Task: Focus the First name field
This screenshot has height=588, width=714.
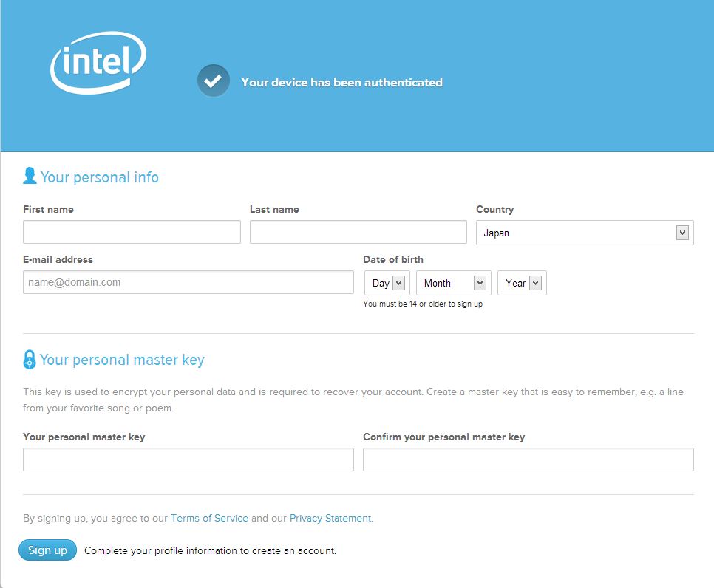Action: click(132, 232)
